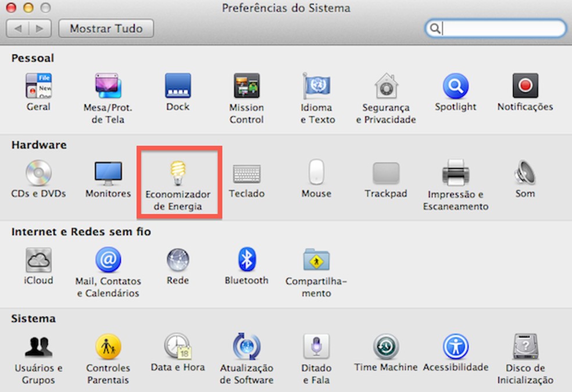This screenshot has height=392, width=572.
Task: Open the Spotlight preference pane
Action: 455,87
